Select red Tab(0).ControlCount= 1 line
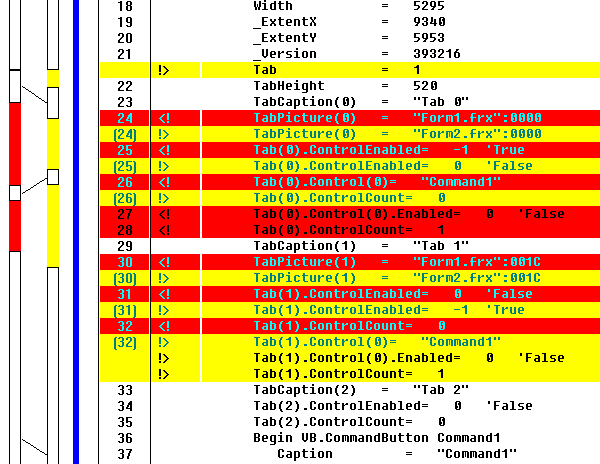The image size is (600, 464). pyautogui.click(x=401, y=230)
